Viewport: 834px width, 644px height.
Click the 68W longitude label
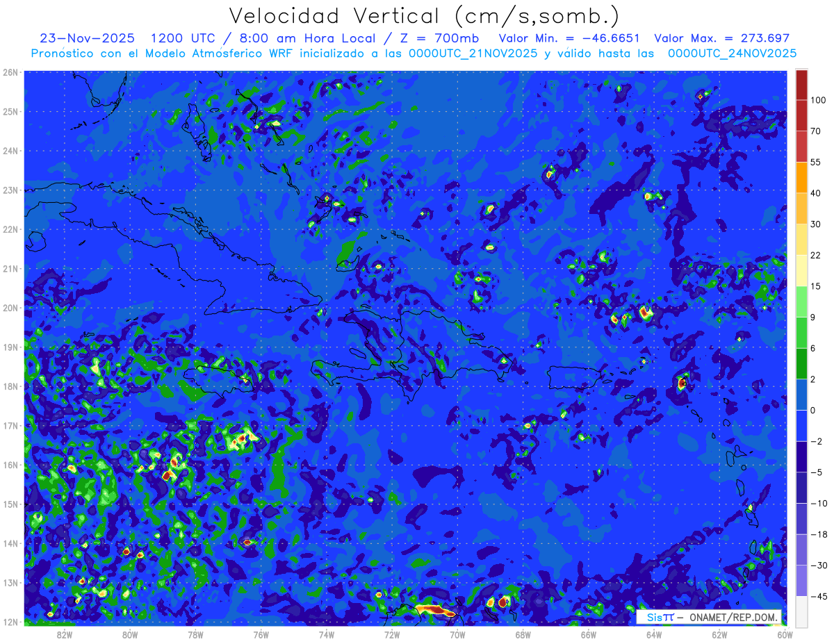pos(523,634)
